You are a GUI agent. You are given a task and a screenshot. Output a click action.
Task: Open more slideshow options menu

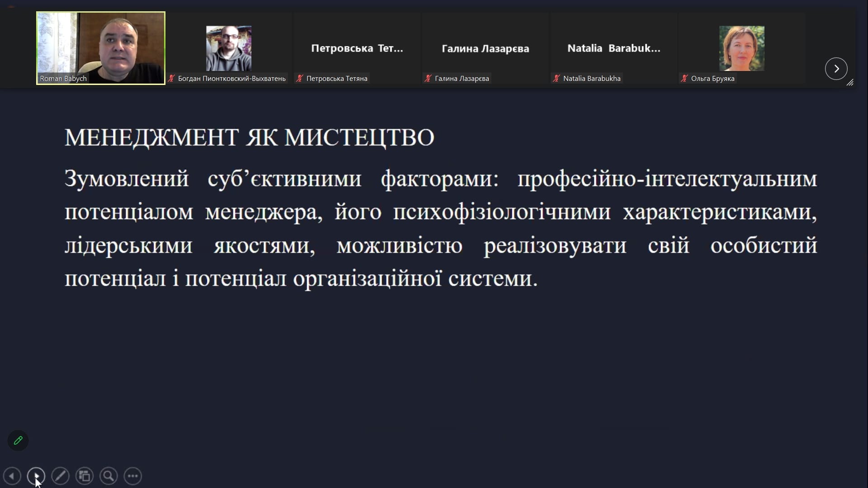tap(133, 476)
